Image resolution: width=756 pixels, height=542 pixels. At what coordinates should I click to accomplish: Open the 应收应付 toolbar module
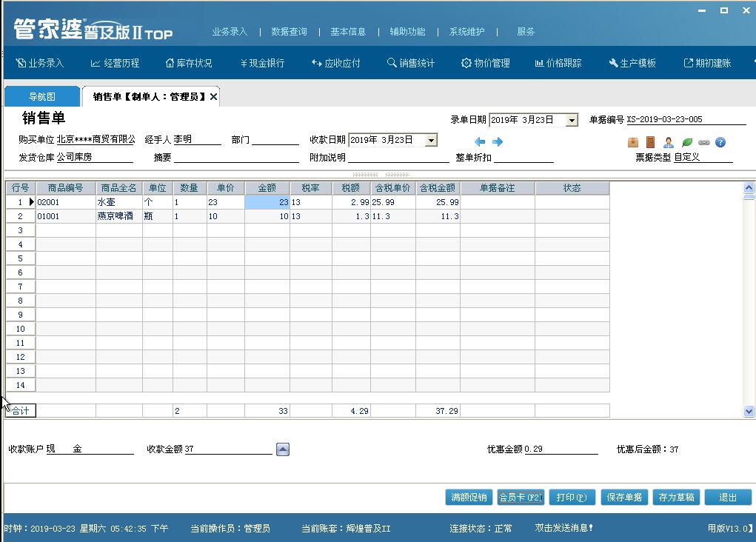(x=335, y=62)
